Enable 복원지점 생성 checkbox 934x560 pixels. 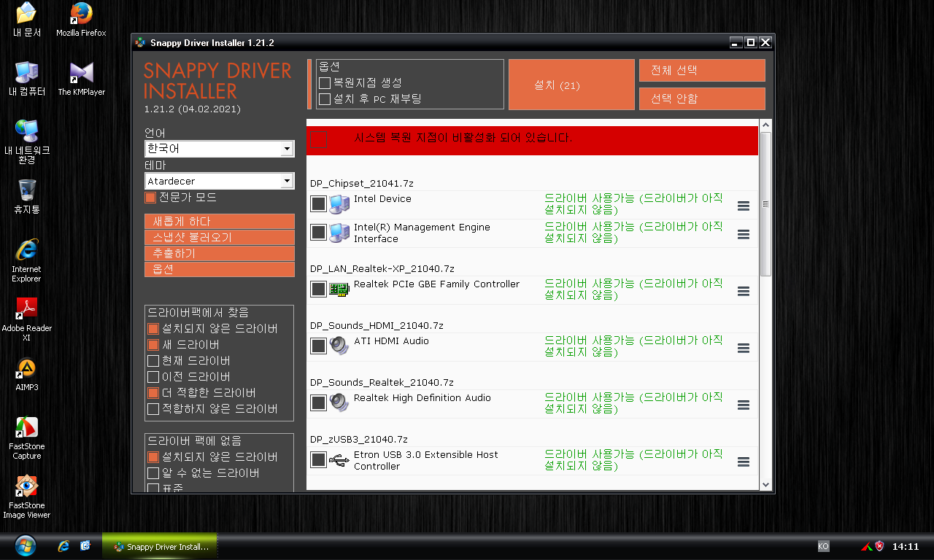[x=325, y=83]
